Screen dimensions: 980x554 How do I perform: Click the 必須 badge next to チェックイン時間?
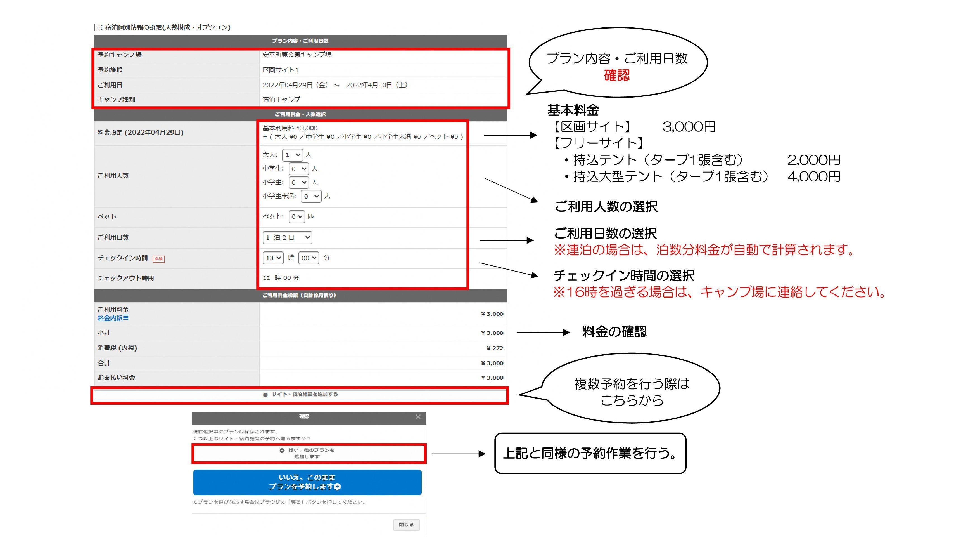[158, 259]
